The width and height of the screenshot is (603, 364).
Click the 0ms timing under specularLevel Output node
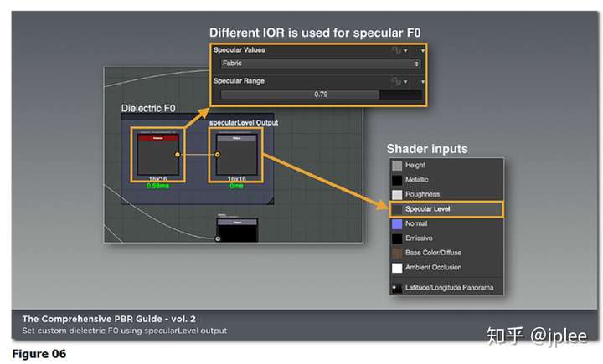236,186
